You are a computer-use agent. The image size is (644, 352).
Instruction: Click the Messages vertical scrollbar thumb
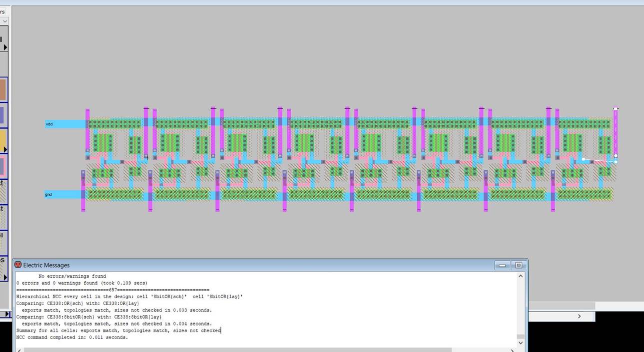point(521,337)
